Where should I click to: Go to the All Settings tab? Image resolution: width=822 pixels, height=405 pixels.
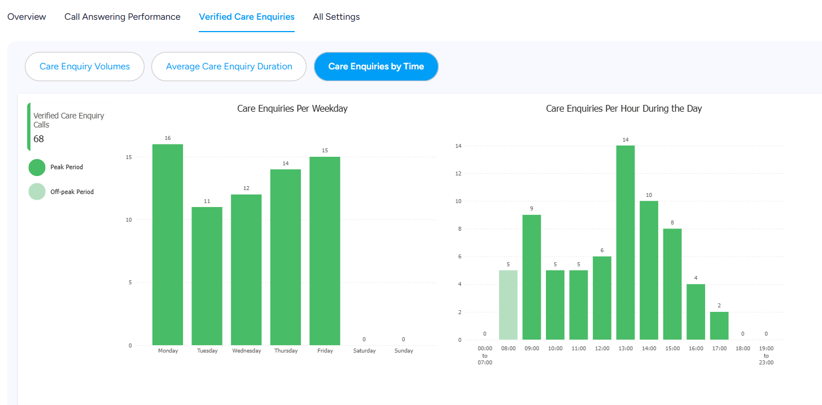(336, 17)
